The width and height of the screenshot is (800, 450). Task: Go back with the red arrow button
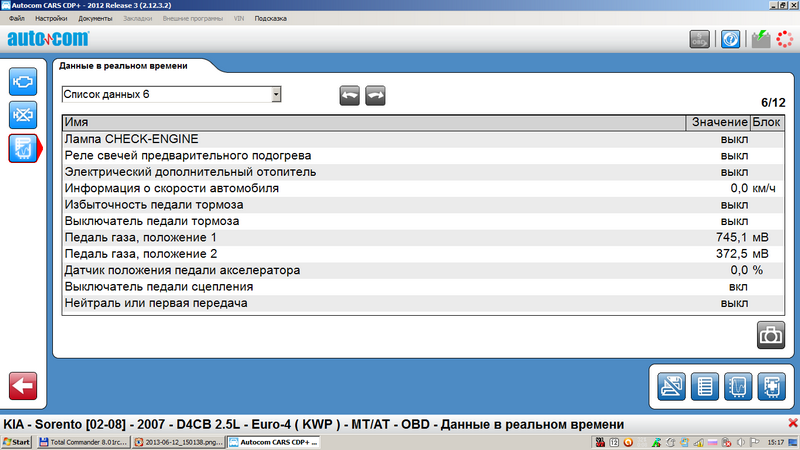(x=23, y=386)
